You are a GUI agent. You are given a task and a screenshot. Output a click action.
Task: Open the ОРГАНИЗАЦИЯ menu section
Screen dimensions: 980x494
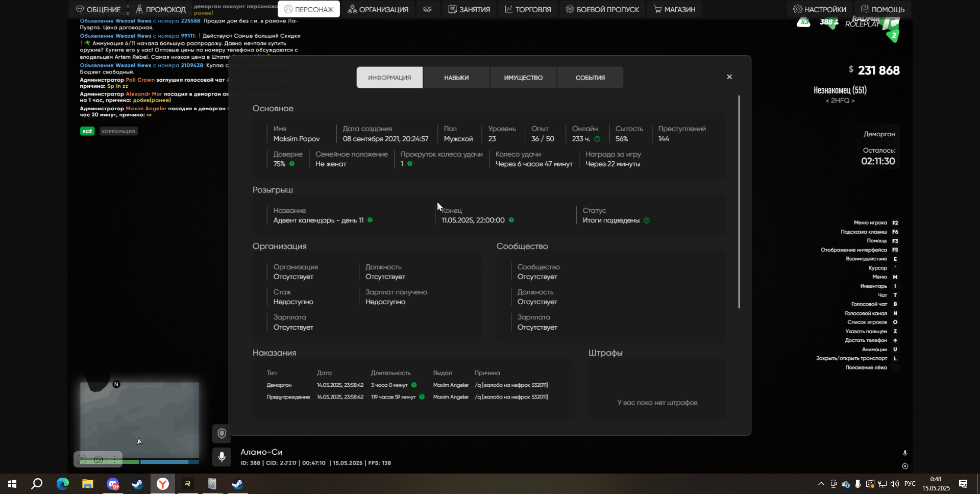[378, 9]
